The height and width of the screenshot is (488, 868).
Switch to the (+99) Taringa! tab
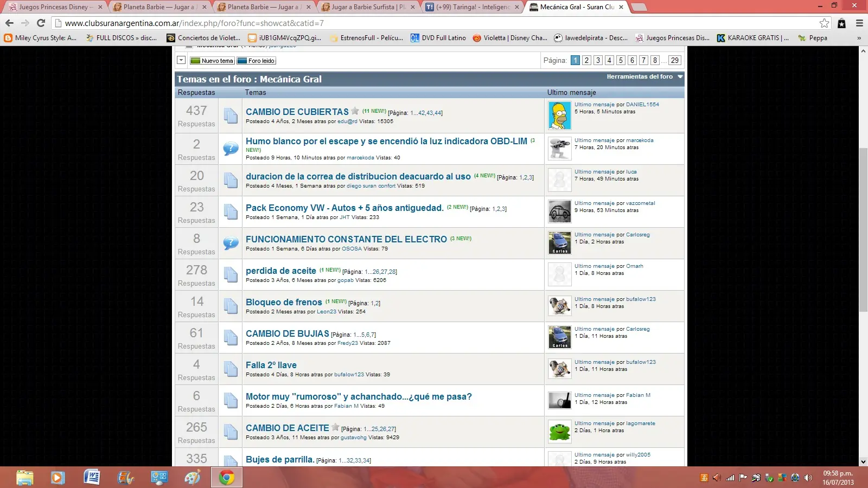(473, 7)
